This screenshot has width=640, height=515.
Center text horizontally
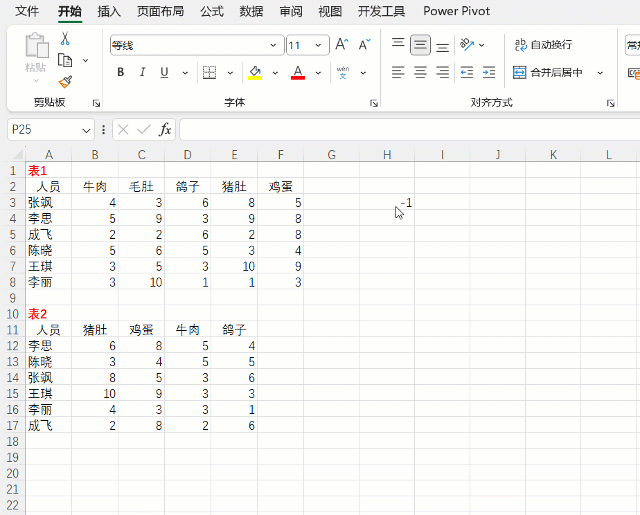coord(420,73)
